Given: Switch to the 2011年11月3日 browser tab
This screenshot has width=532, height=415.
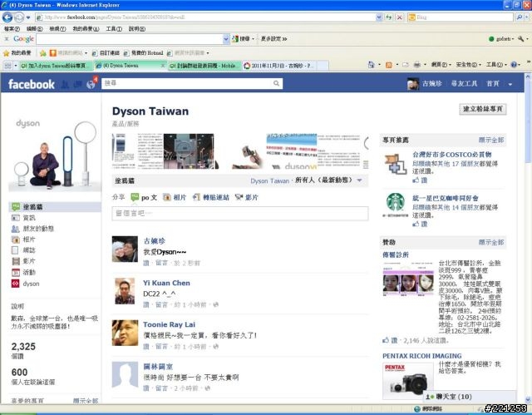Looking at the screenshot, I should (281, 66).
